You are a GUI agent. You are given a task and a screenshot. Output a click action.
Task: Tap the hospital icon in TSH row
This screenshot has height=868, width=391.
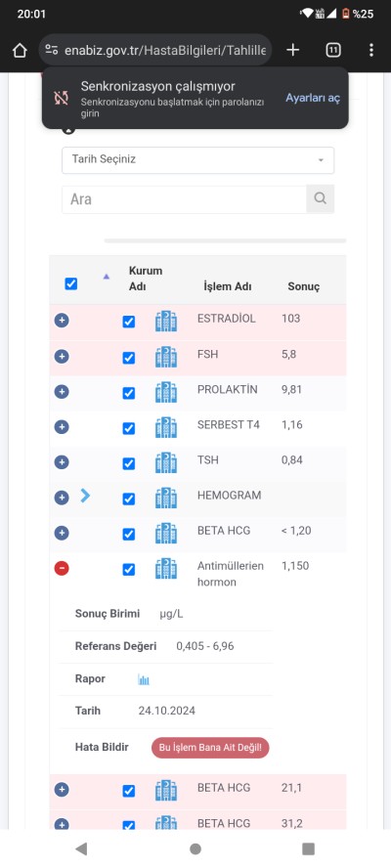[166, 462]
